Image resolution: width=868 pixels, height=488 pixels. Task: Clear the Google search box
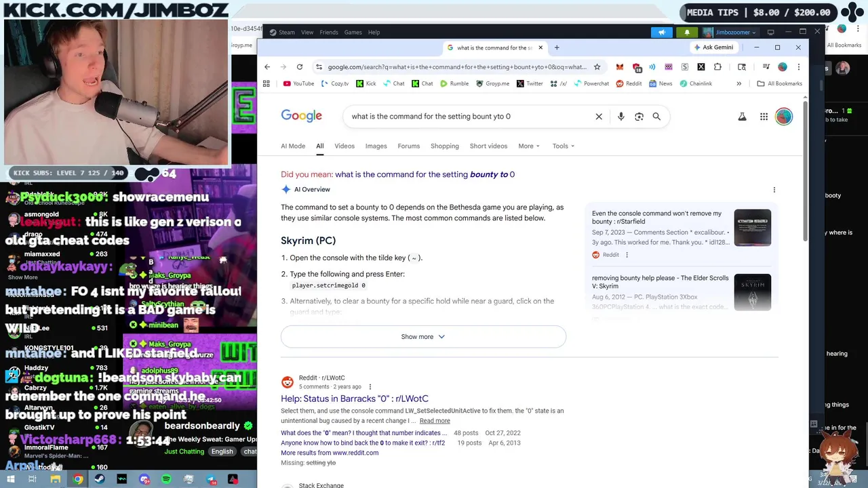[x=599, y=117]
